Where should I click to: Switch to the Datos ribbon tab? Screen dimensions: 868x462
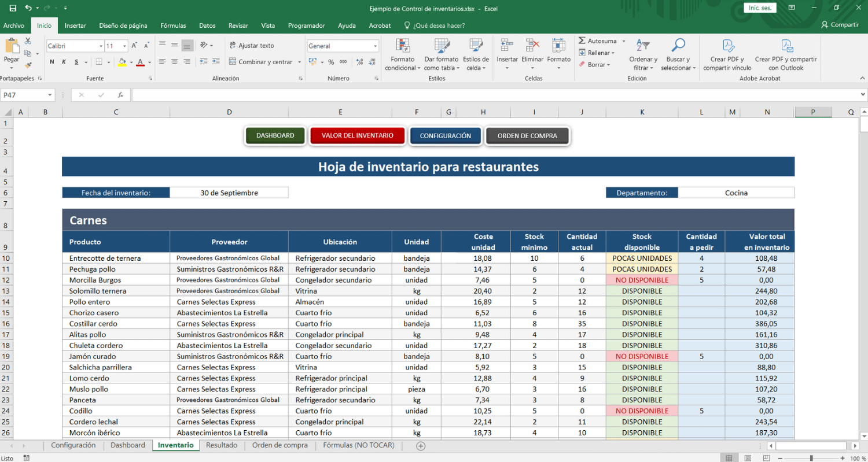(x=207, y=25)
